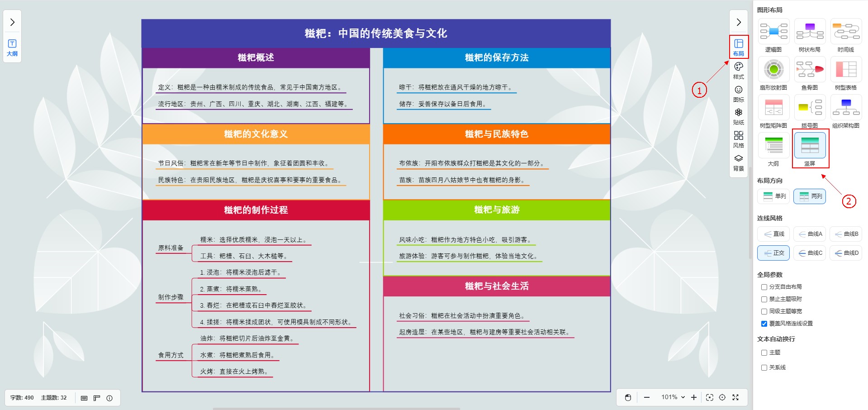Expand the left sidebar with the arrow

[x=12, y=22]
